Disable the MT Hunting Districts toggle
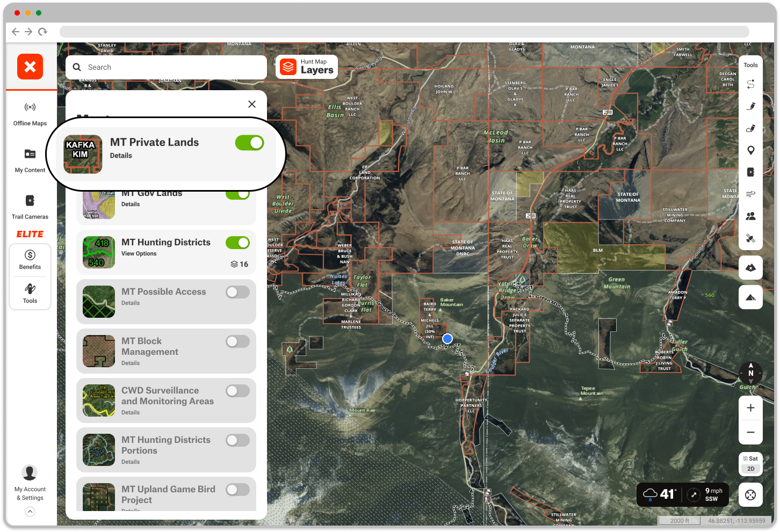This screenshot has height=532, width=780. (x=237, y=243)
